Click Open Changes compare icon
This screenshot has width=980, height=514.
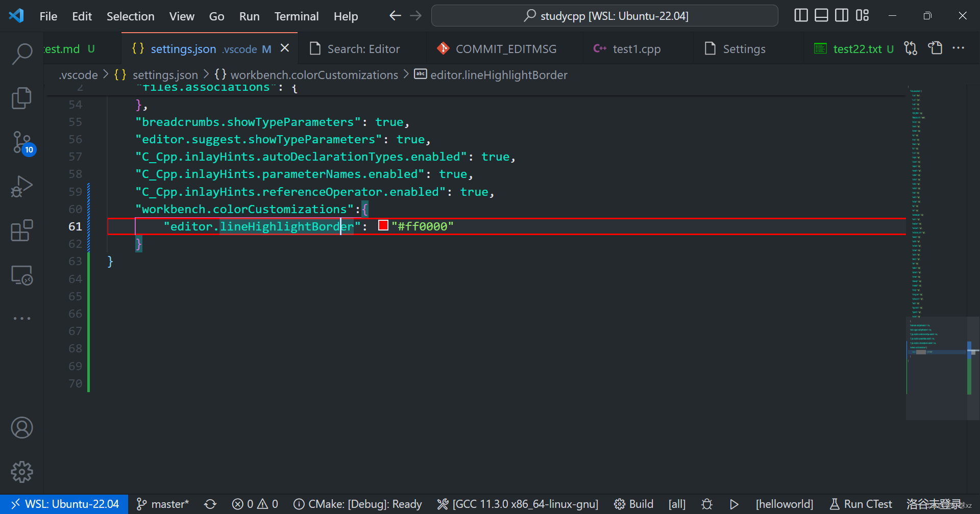911,48
